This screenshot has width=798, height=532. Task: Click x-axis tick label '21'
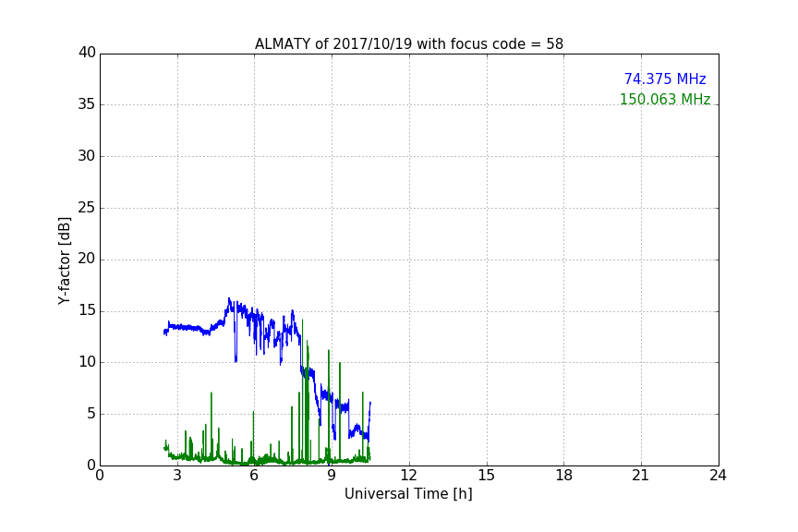pos(641,476)
